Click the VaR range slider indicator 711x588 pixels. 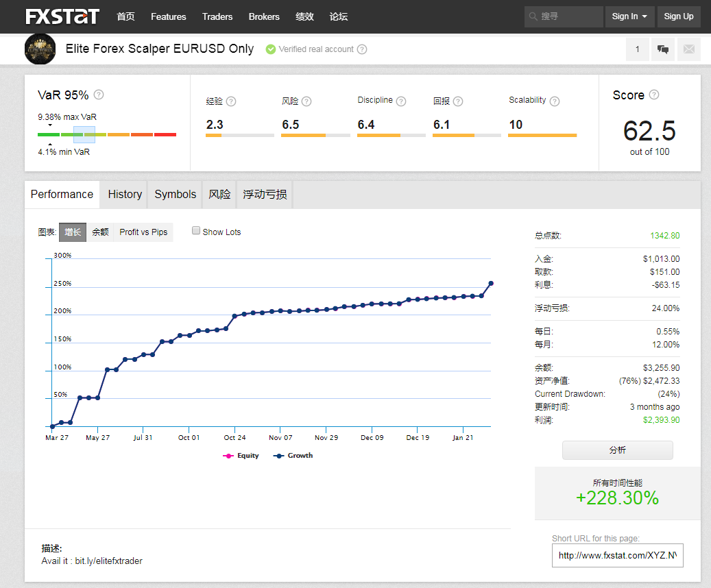point(84,134)
